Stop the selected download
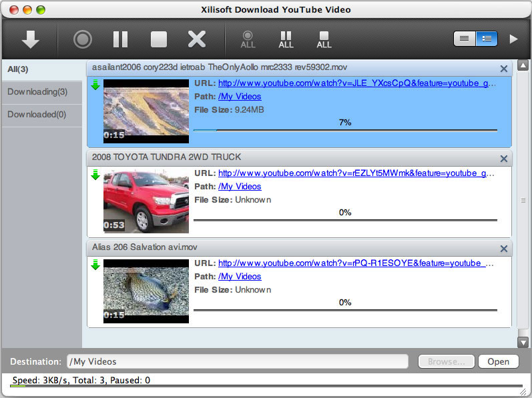 (x=158, y=39)
